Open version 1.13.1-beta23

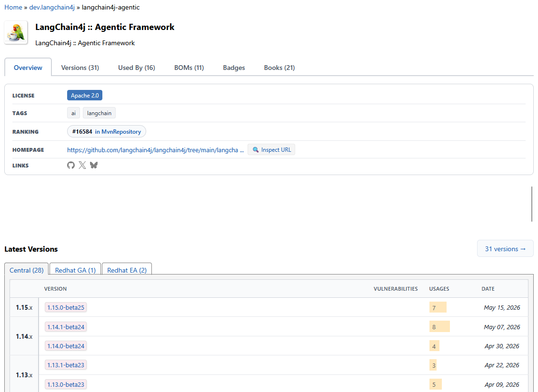tap(66, 365)
